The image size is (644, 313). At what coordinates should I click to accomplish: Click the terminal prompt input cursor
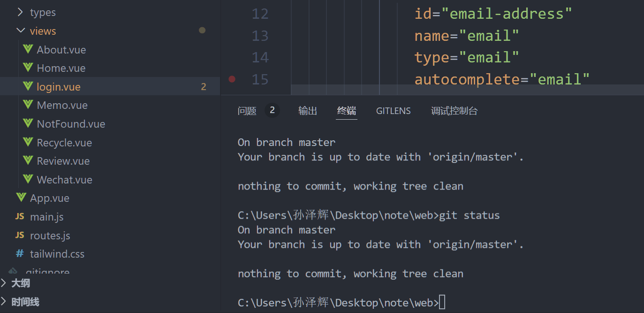click(x=442, y=303)
